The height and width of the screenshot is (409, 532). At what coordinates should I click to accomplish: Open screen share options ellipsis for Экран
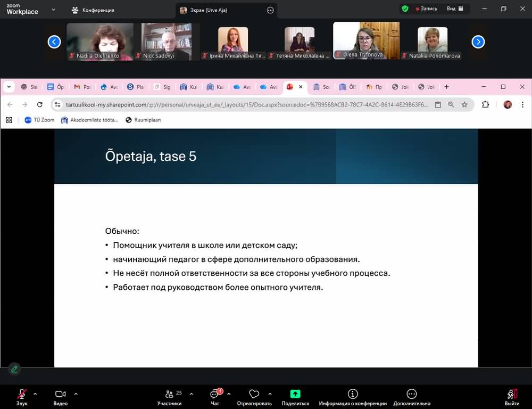[x=270, y=10]
